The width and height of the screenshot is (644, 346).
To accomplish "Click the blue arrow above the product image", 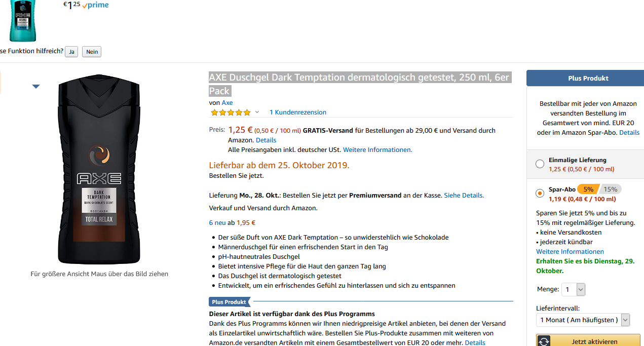I will tap(36, 87).
